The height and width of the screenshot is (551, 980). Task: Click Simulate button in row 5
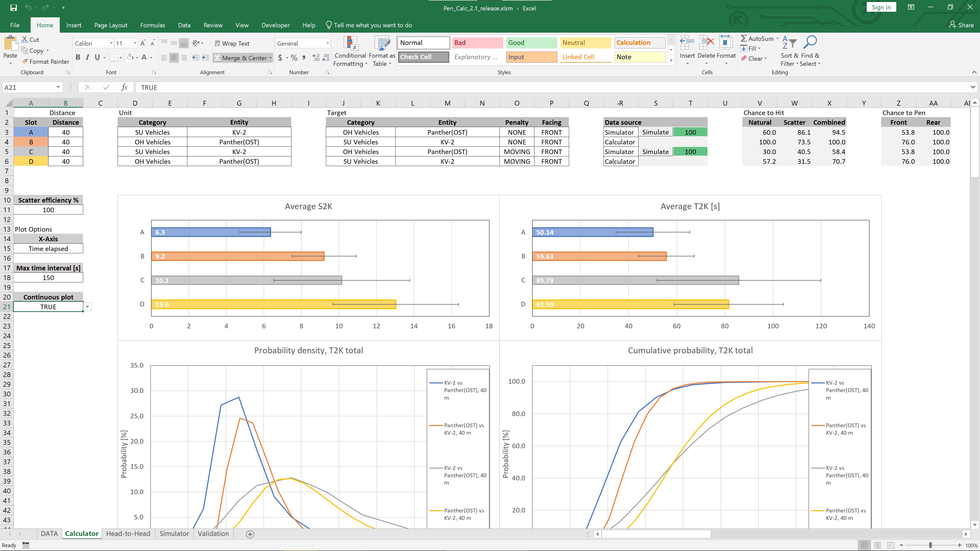coord(655,151)
